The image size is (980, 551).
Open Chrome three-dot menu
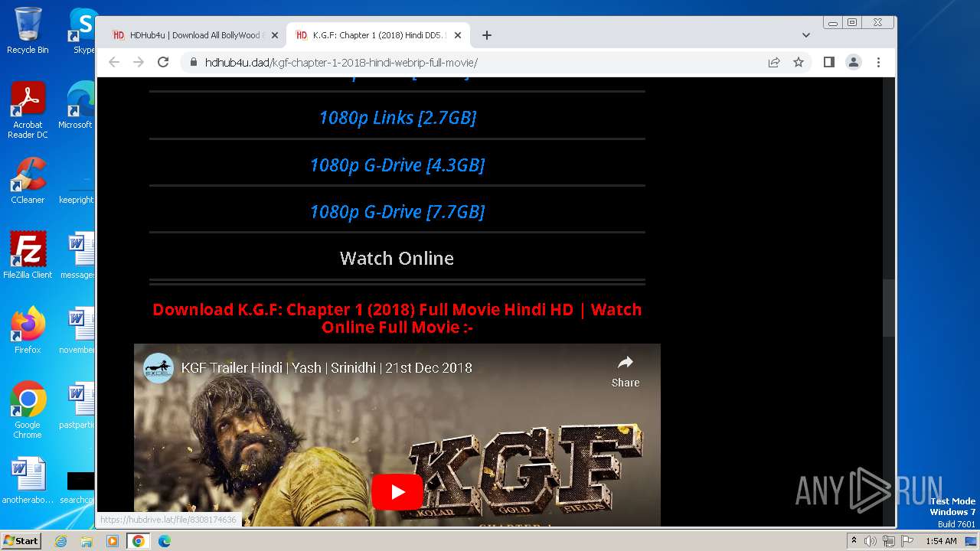(878, 62)
